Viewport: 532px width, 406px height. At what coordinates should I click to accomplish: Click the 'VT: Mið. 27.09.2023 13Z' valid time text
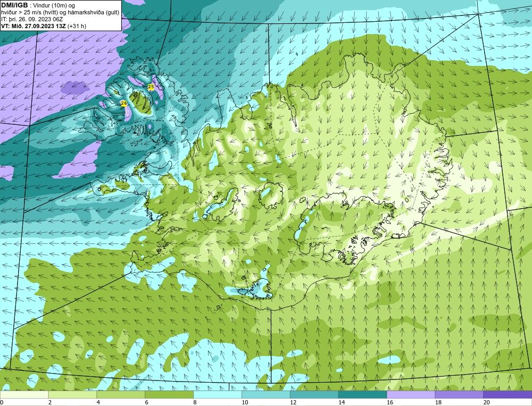pyautogui.click(x=34, y=26)
